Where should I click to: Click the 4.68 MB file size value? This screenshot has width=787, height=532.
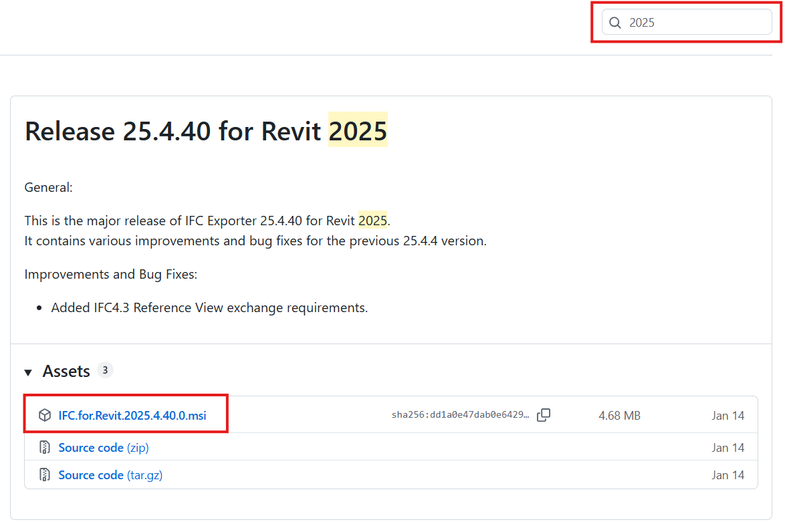click(619, 416)
